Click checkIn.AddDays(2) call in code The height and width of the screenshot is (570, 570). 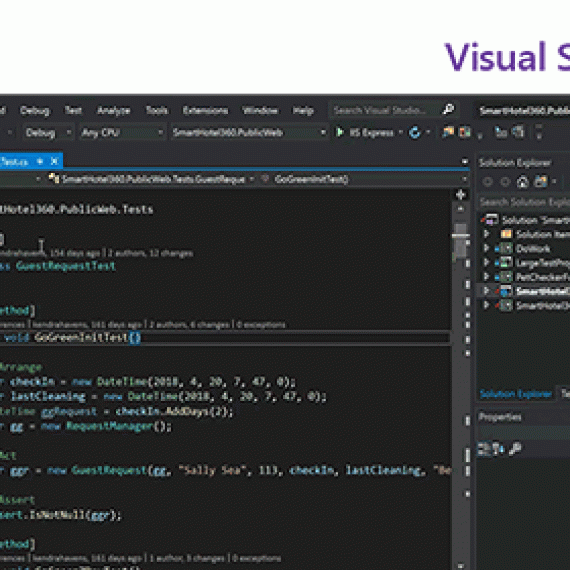tap(174, 412)
